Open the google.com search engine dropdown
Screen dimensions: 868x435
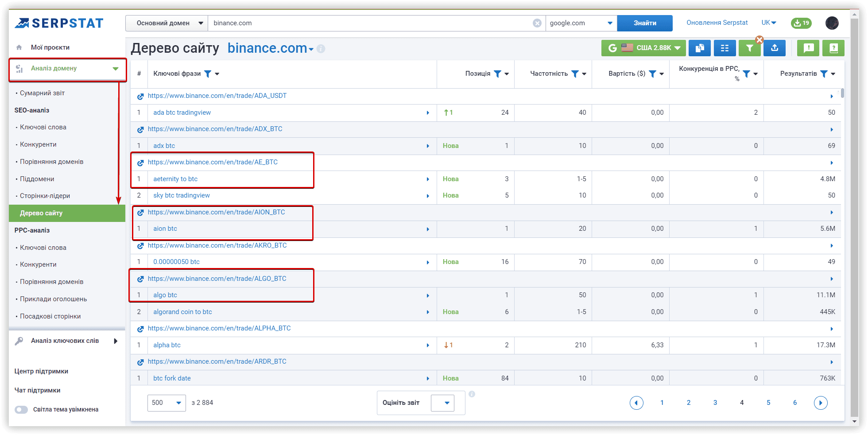[x=581, y=23]
